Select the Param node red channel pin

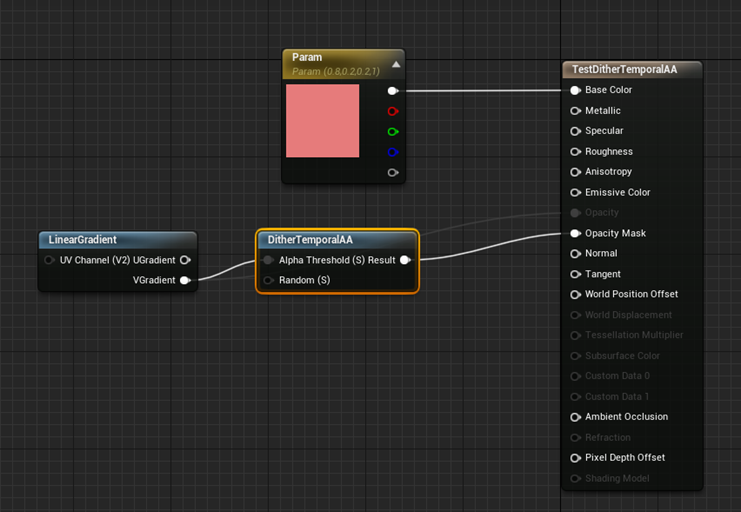pos(393,111)
